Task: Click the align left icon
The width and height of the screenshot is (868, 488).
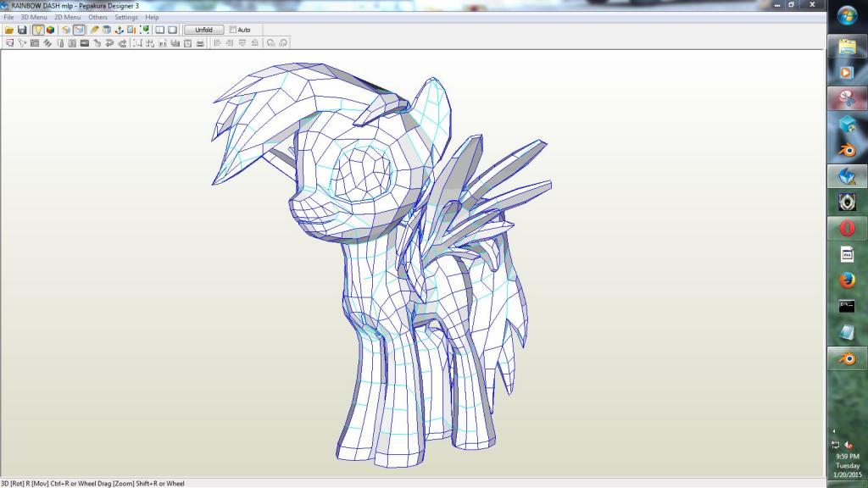Action: (217, 42)
